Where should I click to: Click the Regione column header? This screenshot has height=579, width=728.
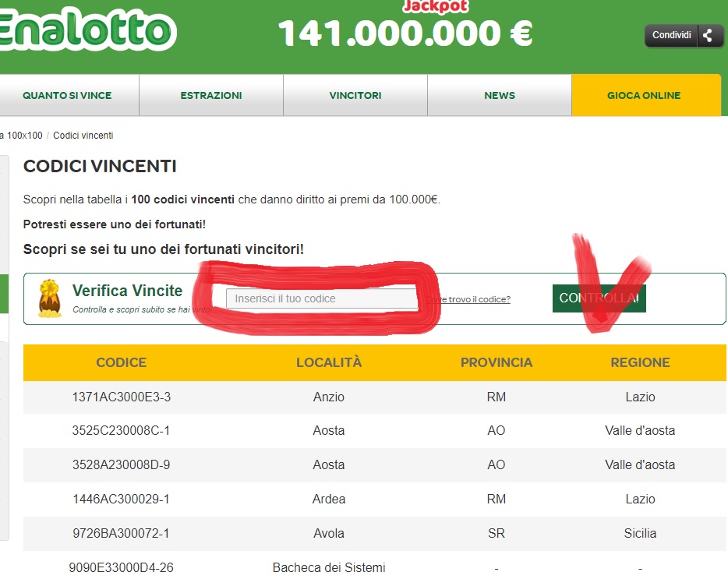tap(640, 362)
